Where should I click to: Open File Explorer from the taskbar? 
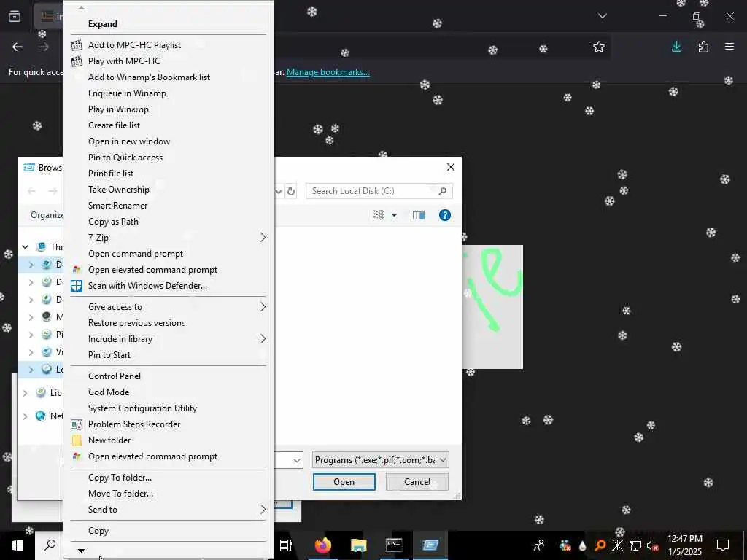click(x=358, y=545)
